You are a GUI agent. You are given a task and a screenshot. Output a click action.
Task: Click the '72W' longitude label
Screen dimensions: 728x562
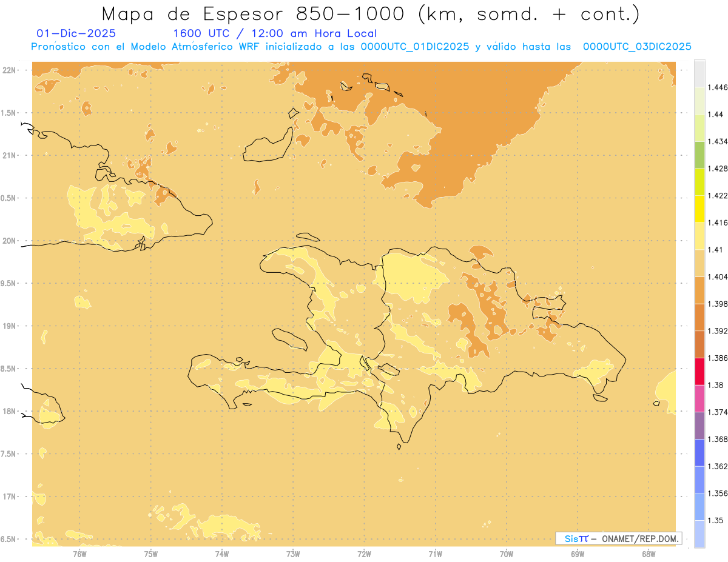click(x=364, y=554)
